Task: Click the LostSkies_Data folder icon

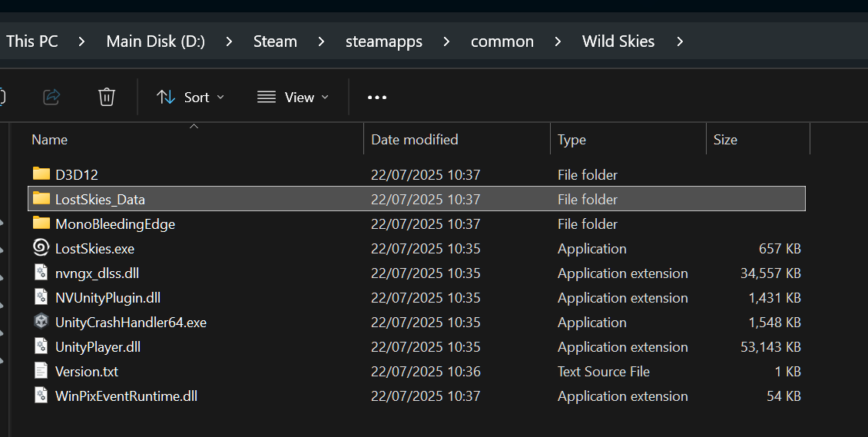Action: click(x=41, y=199)
